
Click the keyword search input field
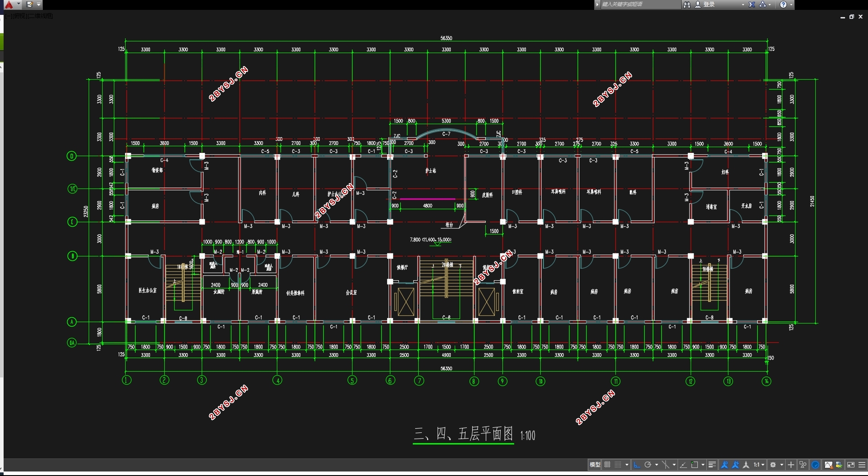tap(640, 4)
